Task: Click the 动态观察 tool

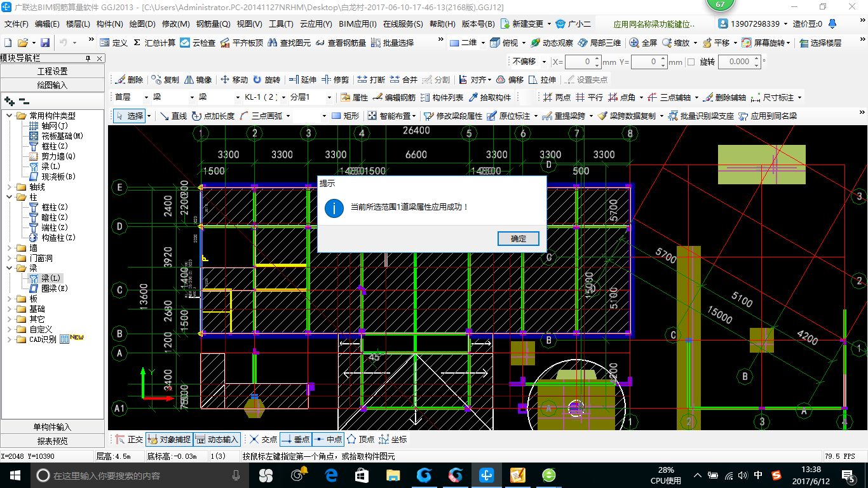Action: tap(552, 43)
